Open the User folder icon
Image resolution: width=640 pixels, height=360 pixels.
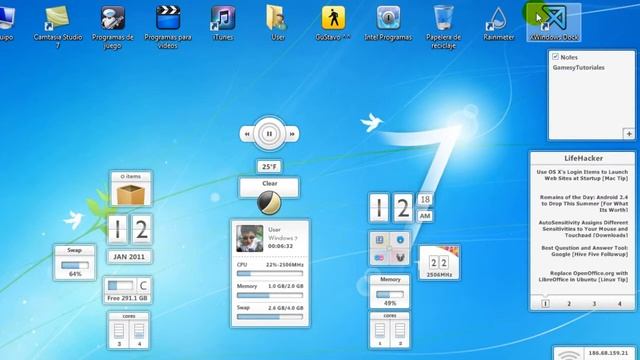[x=278, y=18]
